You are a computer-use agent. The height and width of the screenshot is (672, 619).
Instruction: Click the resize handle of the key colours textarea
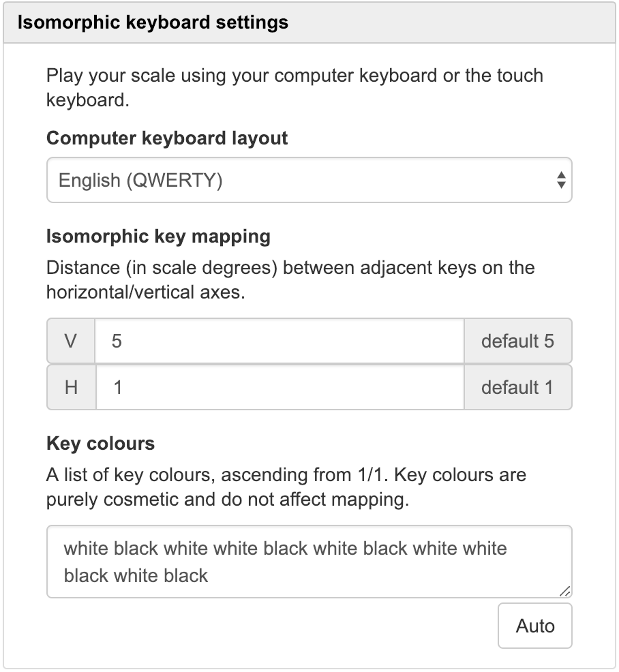(564, 591)
